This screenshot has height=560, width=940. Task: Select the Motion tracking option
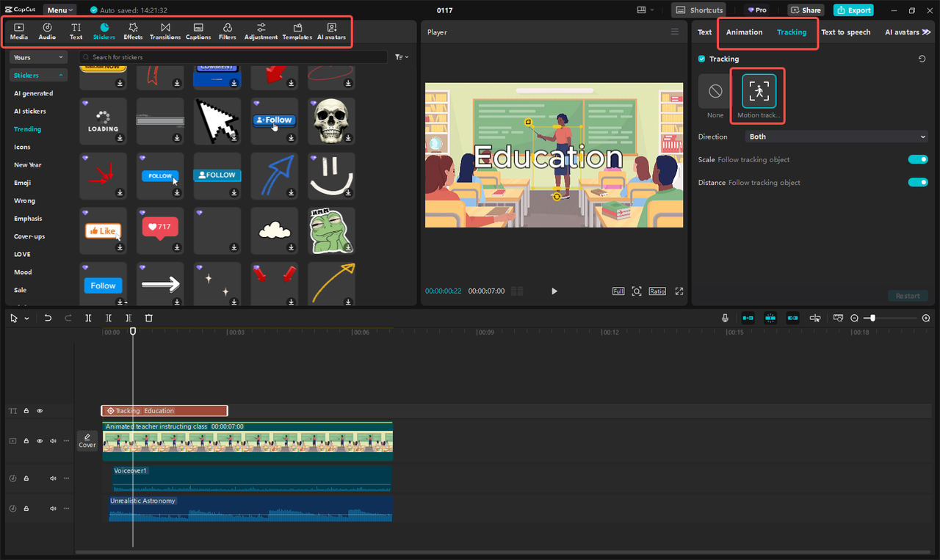pos(757,91)
